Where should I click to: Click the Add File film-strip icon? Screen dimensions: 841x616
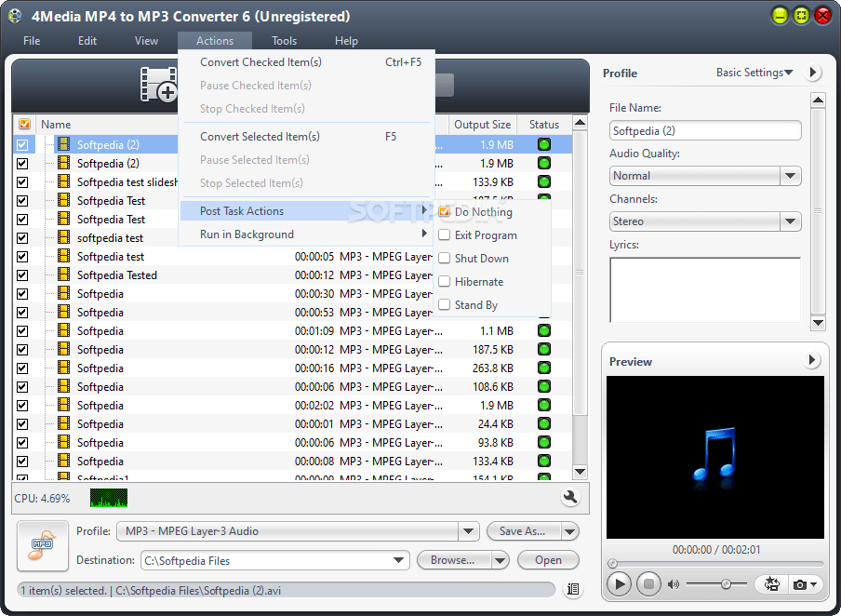point(159,84)
